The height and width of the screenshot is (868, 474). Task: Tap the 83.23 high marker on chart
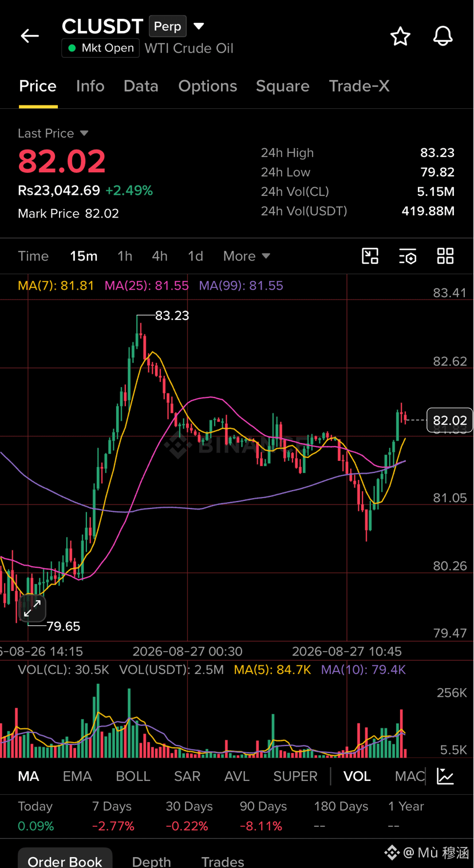click(x=172, y=315)
